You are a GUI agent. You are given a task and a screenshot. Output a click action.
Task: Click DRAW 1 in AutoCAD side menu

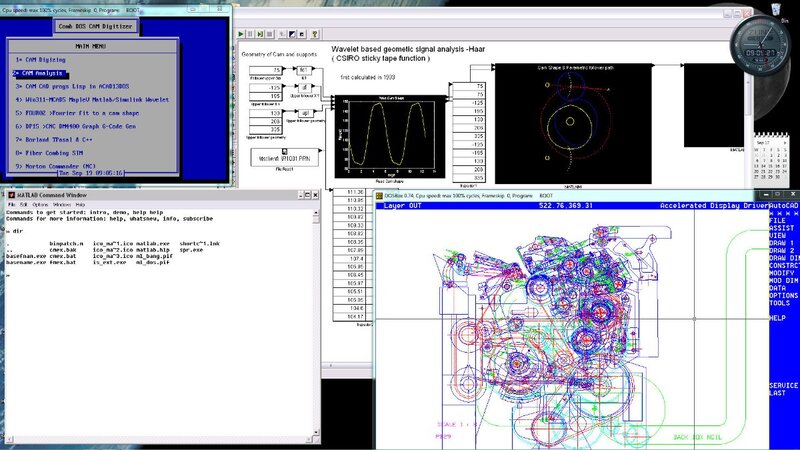click(781, 242)
